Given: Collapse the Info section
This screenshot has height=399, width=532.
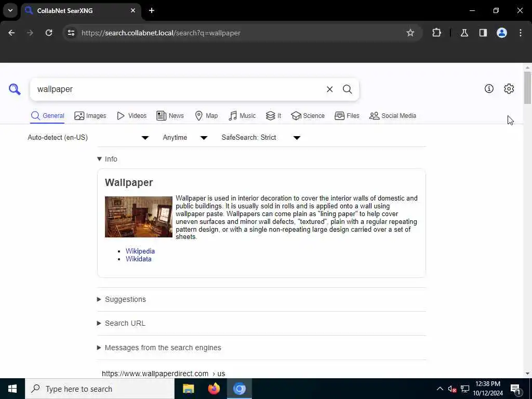Looking at the screenshot, I should point(107,159).
